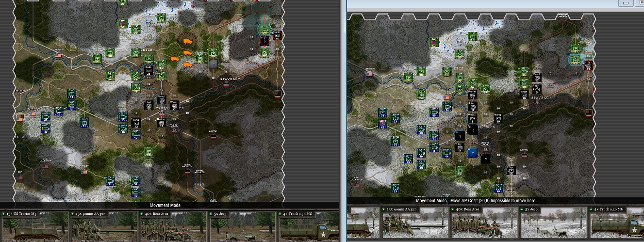The image size is (644, 242).
Task: Click US flag near Targnon in left map
Action: (59, 55)
